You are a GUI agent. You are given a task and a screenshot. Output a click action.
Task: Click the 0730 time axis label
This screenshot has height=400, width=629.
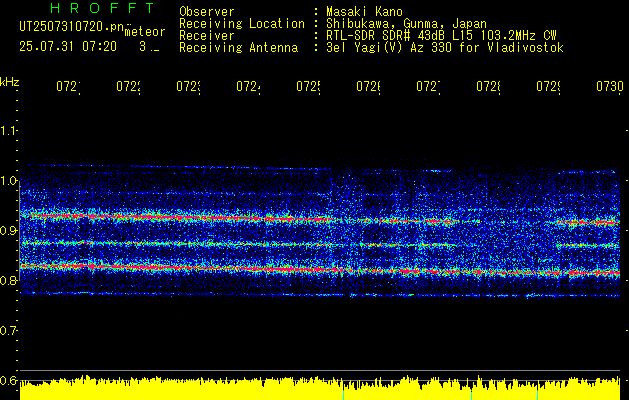[610, 87]
